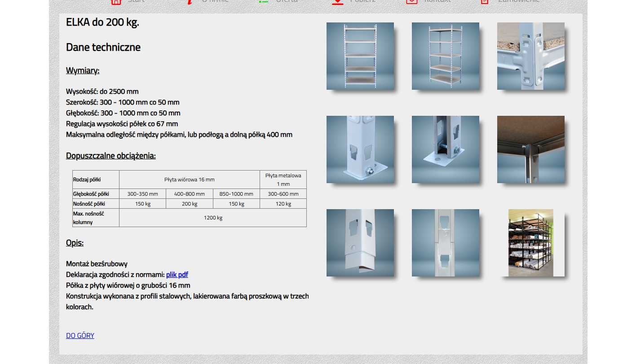Click the 'Montaż bezśrubowy' line
Screen dimensions: 636x364
click(x=97, y=264)
